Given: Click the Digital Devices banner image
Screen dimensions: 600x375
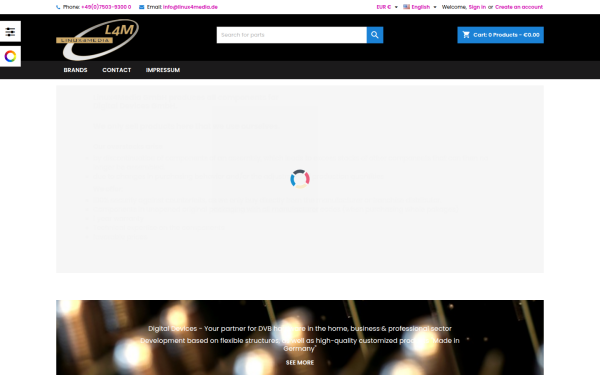Looking at the screenshot, I should click(300, 338).
